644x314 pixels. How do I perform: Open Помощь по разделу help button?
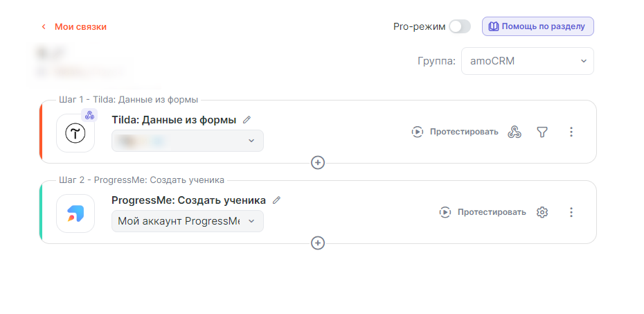(537, 26)
